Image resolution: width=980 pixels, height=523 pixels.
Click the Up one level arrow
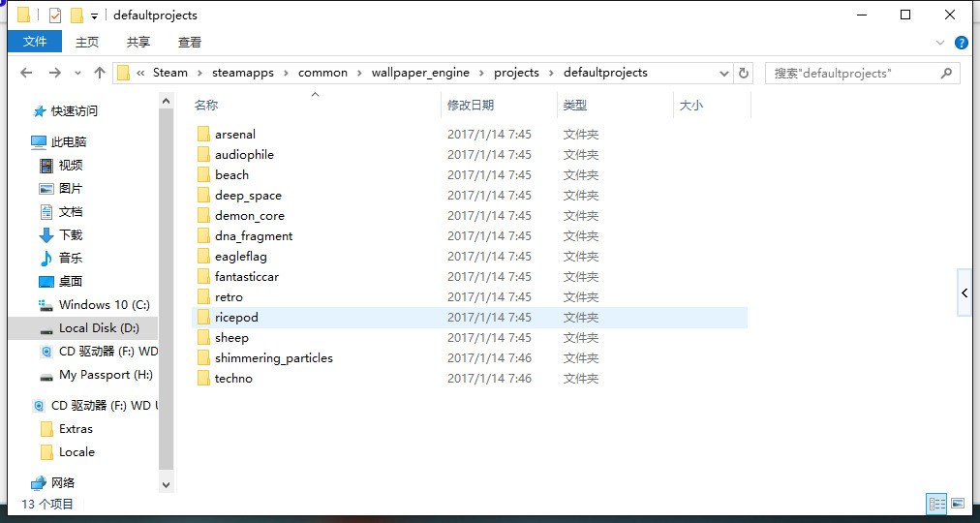pos(99,73)
